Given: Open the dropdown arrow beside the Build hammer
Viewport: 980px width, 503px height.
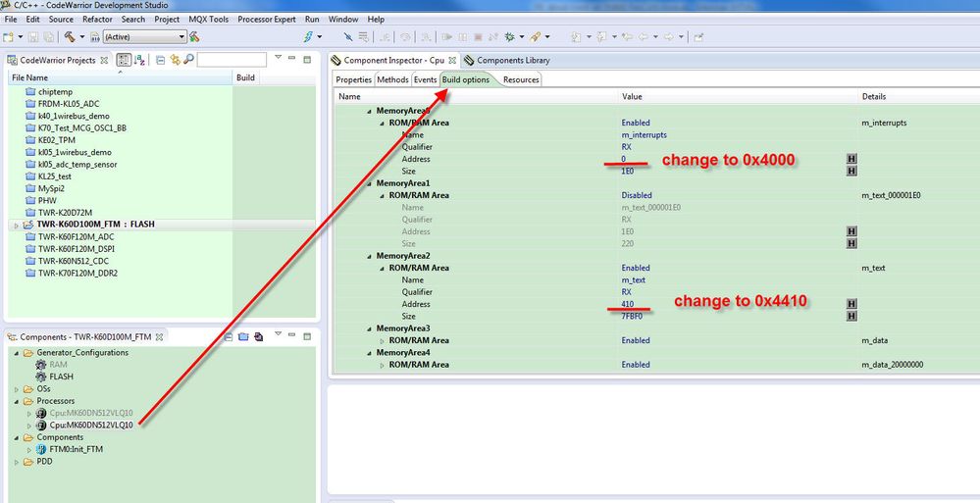Looking at the screenshot, I should (81, 37).
